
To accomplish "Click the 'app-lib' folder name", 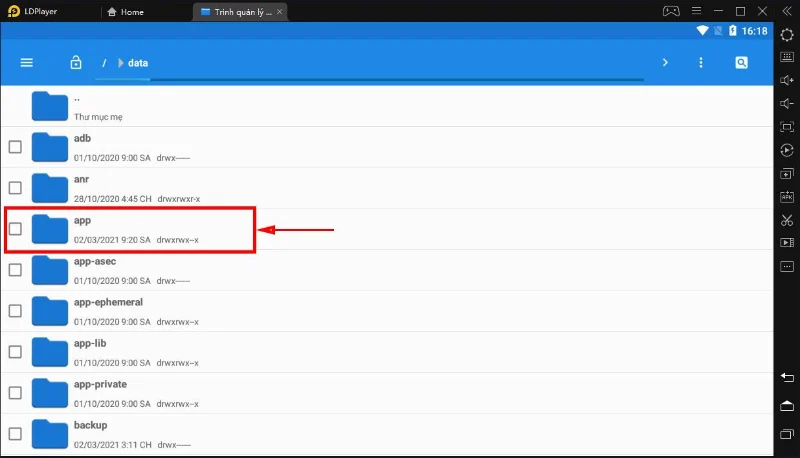I will click(90, 343).
